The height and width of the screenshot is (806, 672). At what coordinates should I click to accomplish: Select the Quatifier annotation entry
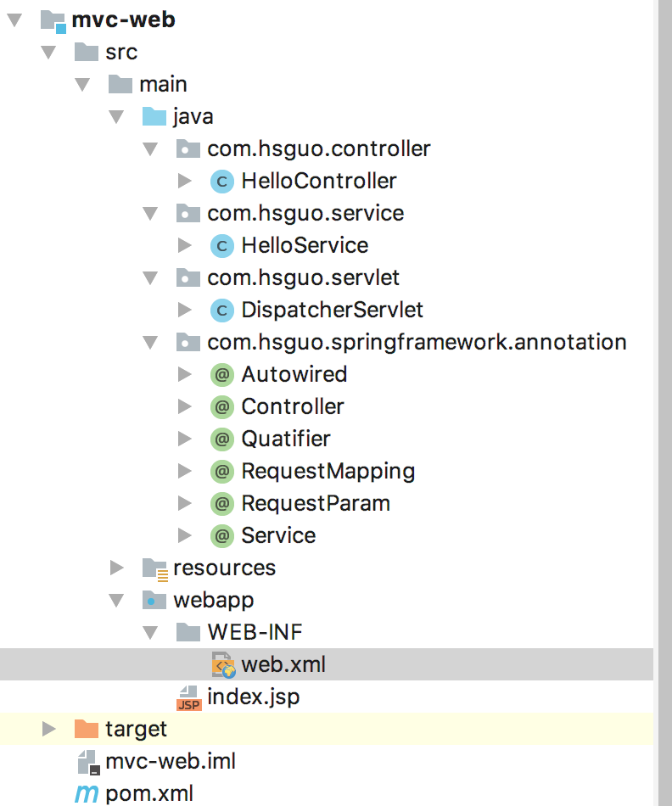[x=285, y=439]
